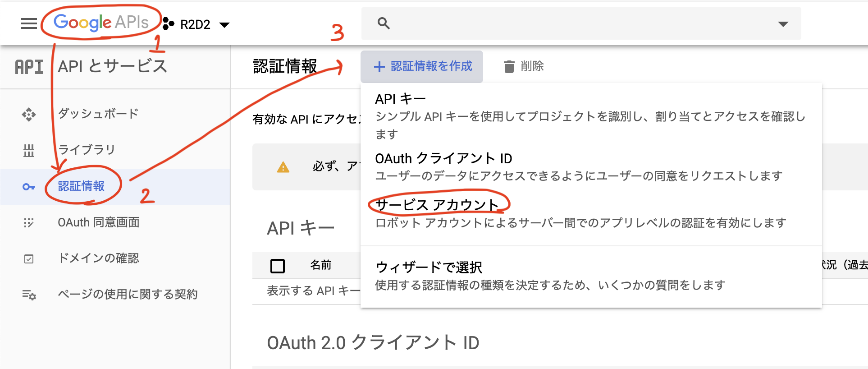Click the ページの使用に関する契約 settings icon
The width and height of the screenshot is (868, 369).
point(29,295)
